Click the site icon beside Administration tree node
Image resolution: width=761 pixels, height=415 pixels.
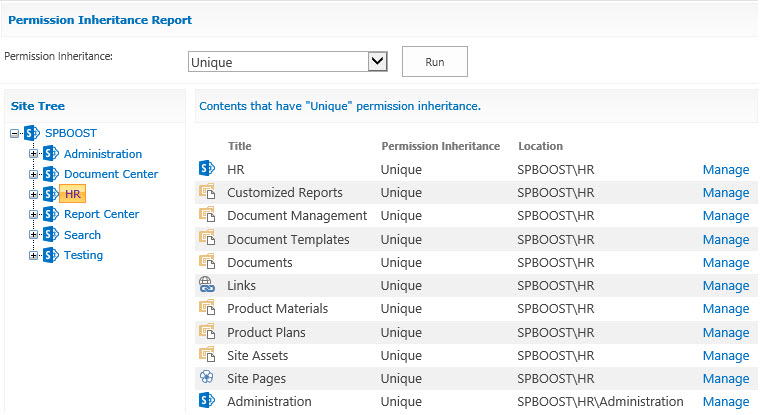click(x=51, y=154)
